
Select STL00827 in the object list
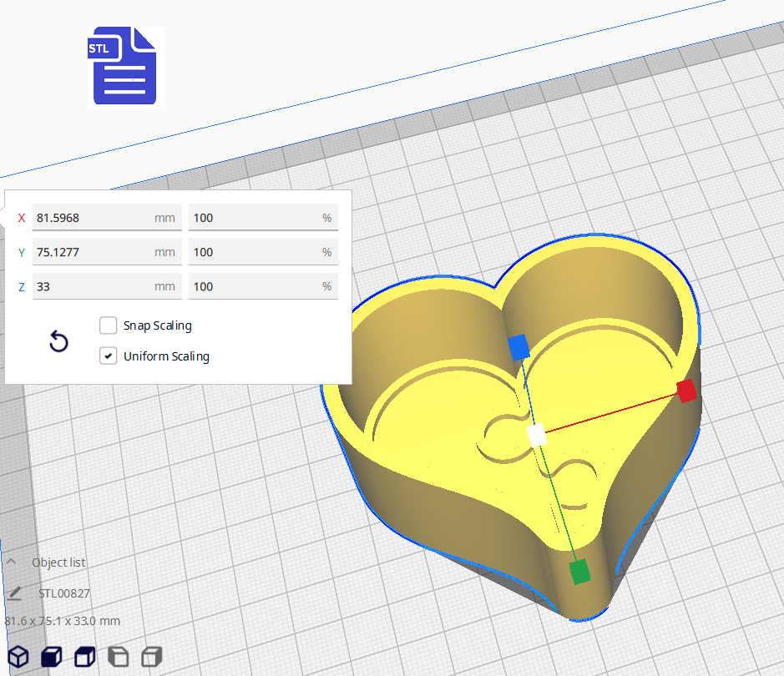pyautogui.click(x=64, y=593)
